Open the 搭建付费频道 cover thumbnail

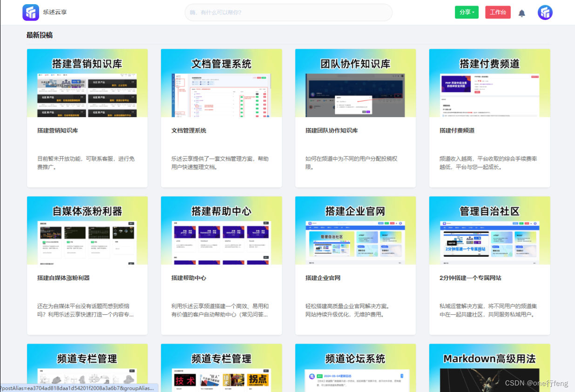pos(490,83)
